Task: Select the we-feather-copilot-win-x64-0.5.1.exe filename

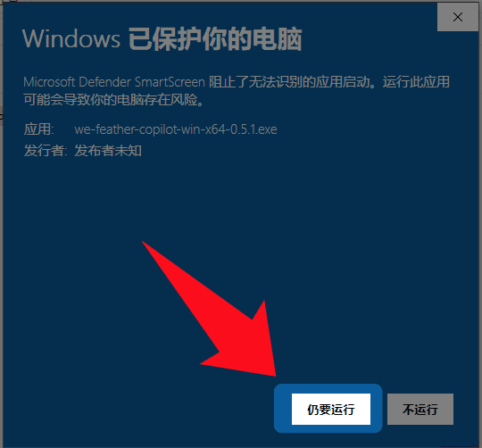Action: (x=176, y=129)
